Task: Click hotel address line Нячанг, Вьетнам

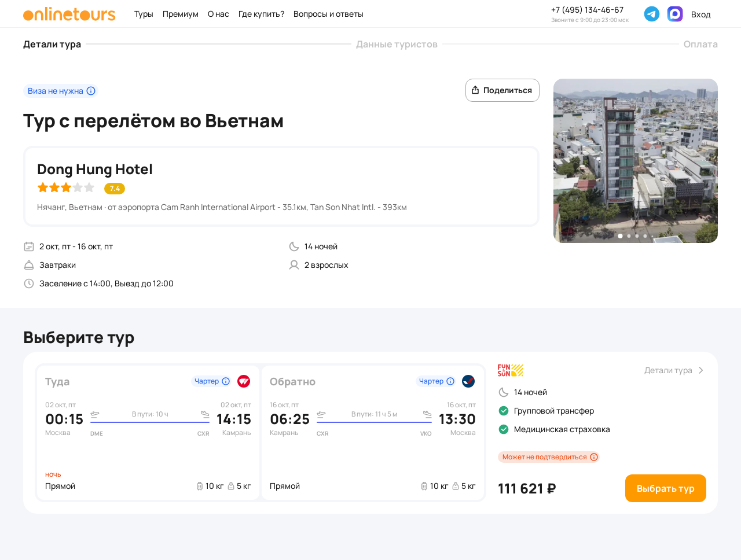Action: 222,207
